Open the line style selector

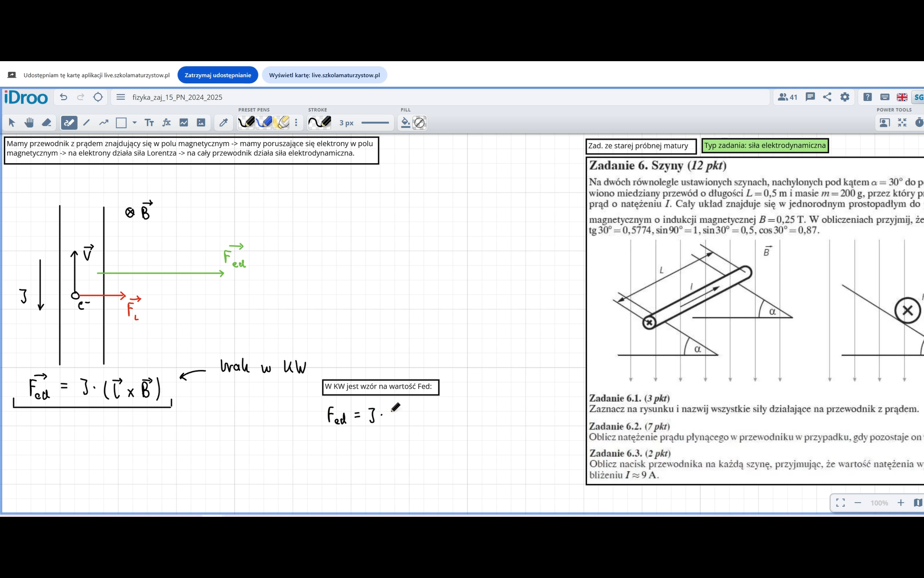coord(375,123)
